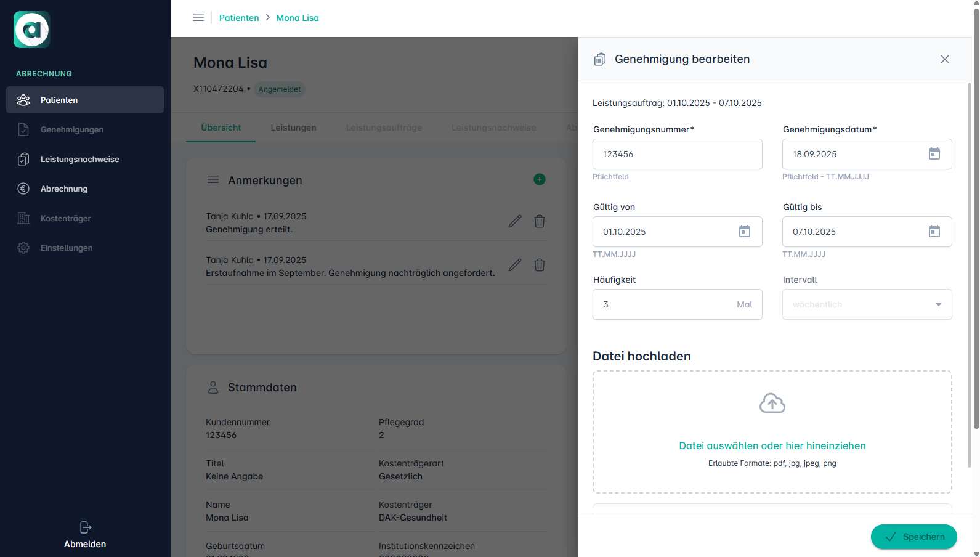Add a new Anmerkung with plus icon
980x557 pixels.
pos(539,179)
